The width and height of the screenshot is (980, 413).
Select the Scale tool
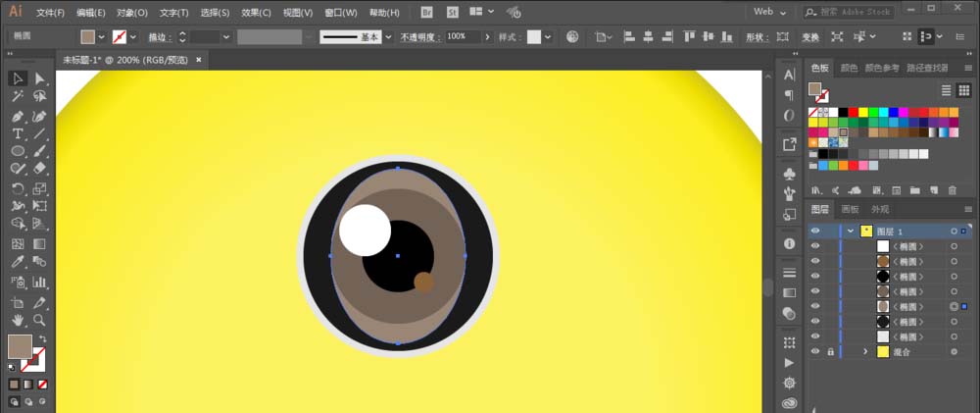pos(40,188)
